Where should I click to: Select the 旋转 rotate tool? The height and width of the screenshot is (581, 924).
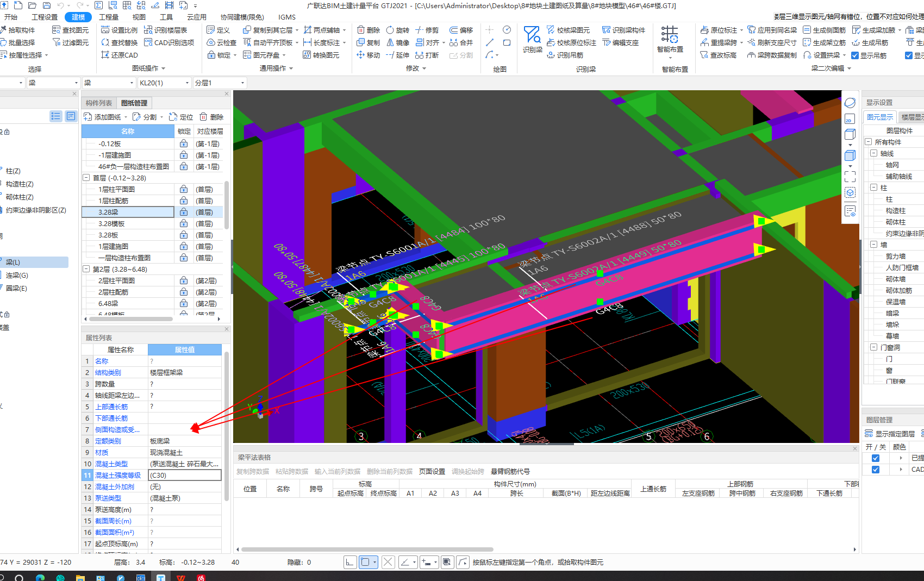(x=397, y=30)
